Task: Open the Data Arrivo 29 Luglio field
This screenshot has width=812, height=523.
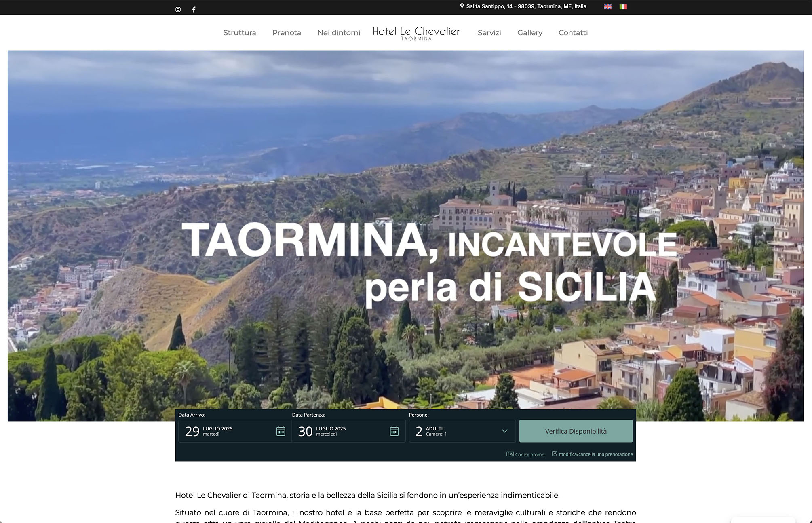Action: point(226,431)
